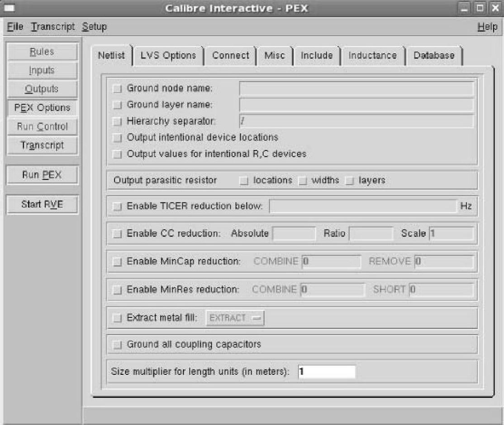Click the CC reduction Absolute field
This screenshot has height=425, width=504.
[294, 234]
